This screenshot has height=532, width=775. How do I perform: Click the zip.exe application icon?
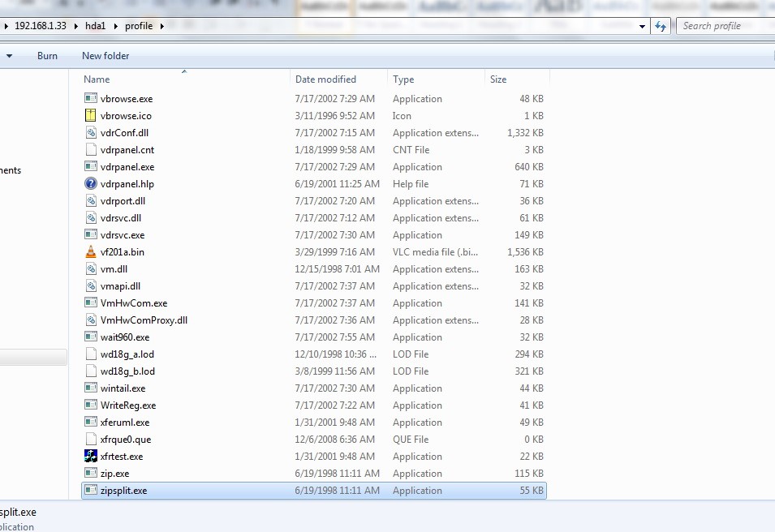90,474
